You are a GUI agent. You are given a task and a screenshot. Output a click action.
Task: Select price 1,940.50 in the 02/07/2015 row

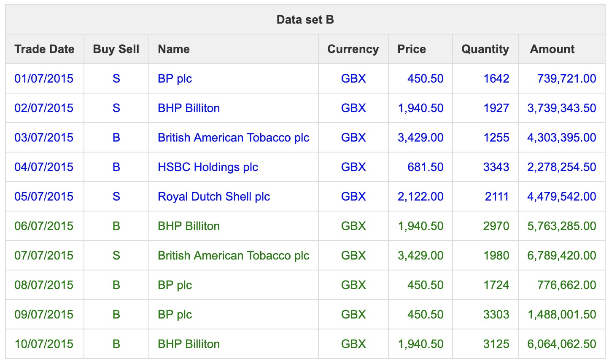(x=420, y=108)
